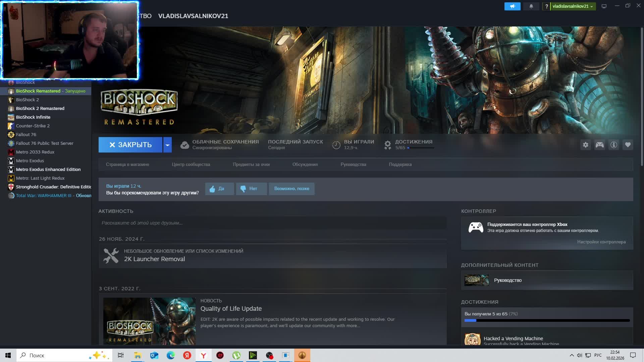Image resolution: width=644 pixels, height=362 pixels.
Task: Click Возможно, позже button
Action: coord(291,189)
